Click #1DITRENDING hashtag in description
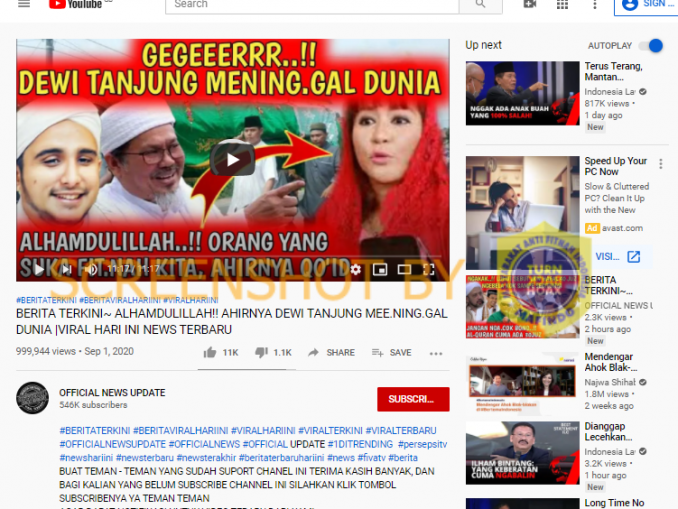The width and height of the screenshot is (678, 509). pos(360,444)
